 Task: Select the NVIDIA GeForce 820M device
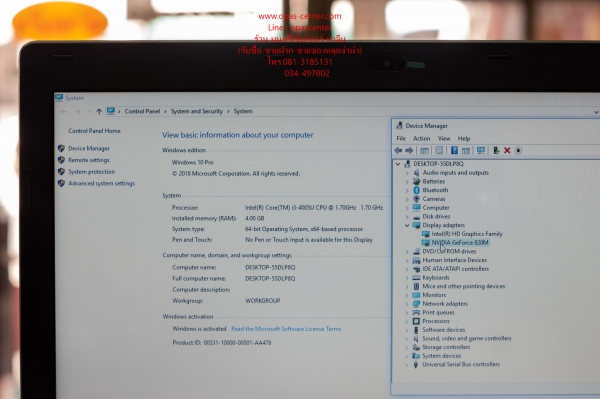coord(460,243)
